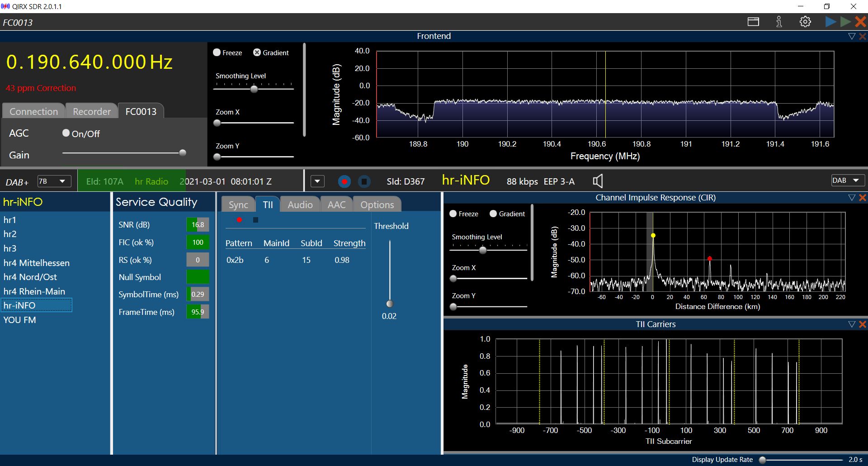Open the DAB mode dropdown
Image resolution: width=868 pixels, height=466 pixels.
[x=847, y=181]
